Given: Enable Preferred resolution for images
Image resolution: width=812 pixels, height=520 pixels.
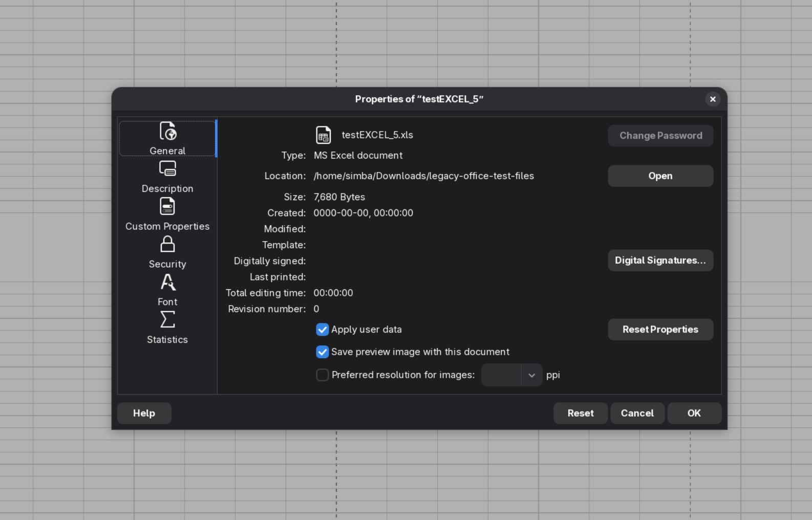Looking at the screenshot, I should click(x=322, y=375).
